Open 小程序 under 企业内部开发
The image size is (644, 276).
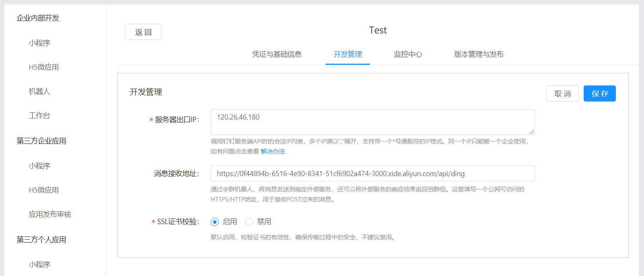point(39,43)
